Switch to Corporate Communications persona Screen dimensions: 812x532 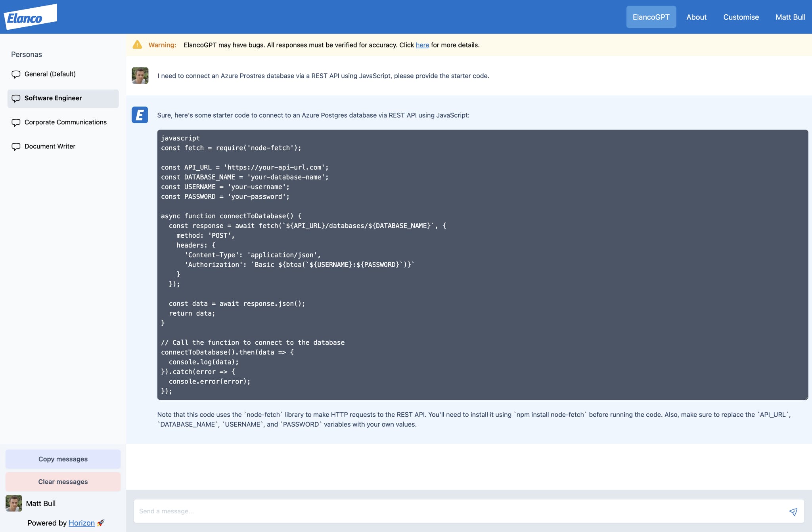tap(63, 122)
